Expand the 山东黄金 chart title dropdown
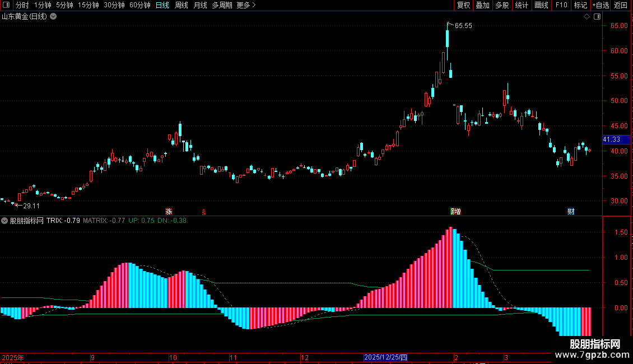 pos(53,17)
